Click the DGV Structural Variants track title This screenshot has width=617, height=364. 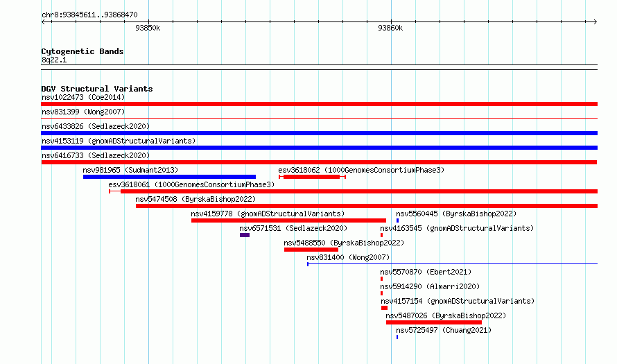coord(97,89)
